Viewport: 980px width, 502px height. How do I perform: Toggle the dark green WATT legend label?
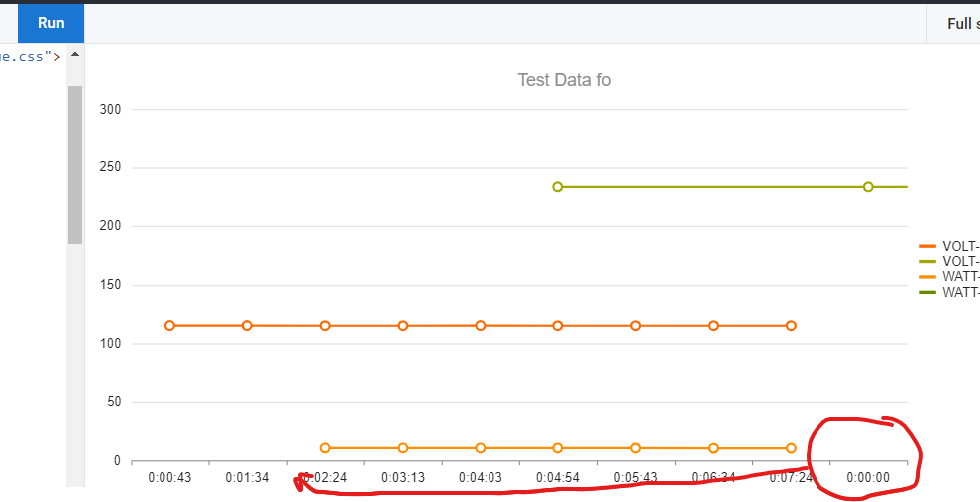(x=960, y=292)
